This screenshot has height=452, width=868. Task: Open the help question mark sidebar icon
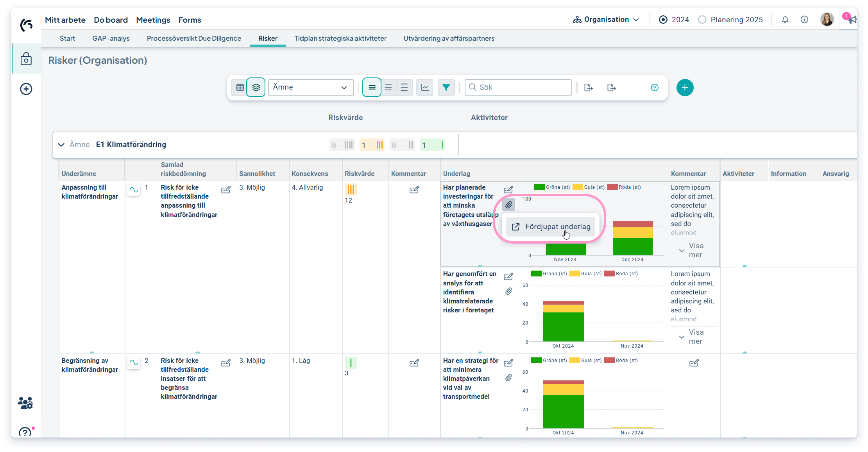25,432
